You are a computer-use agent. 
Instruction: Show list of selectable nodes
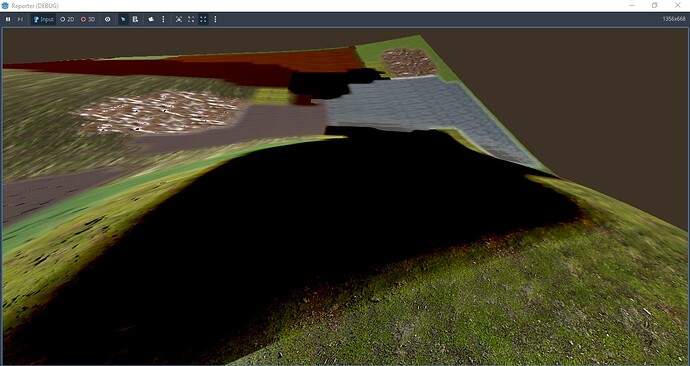[x=135, y=19]
